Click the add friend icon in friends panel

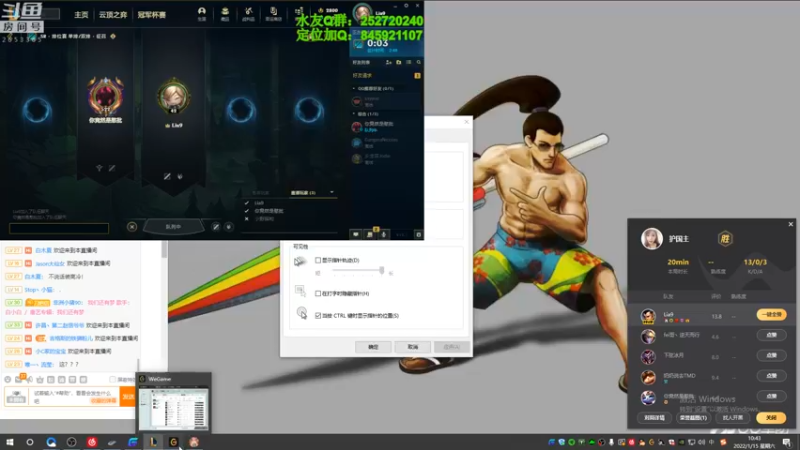(x=389, y=62)
